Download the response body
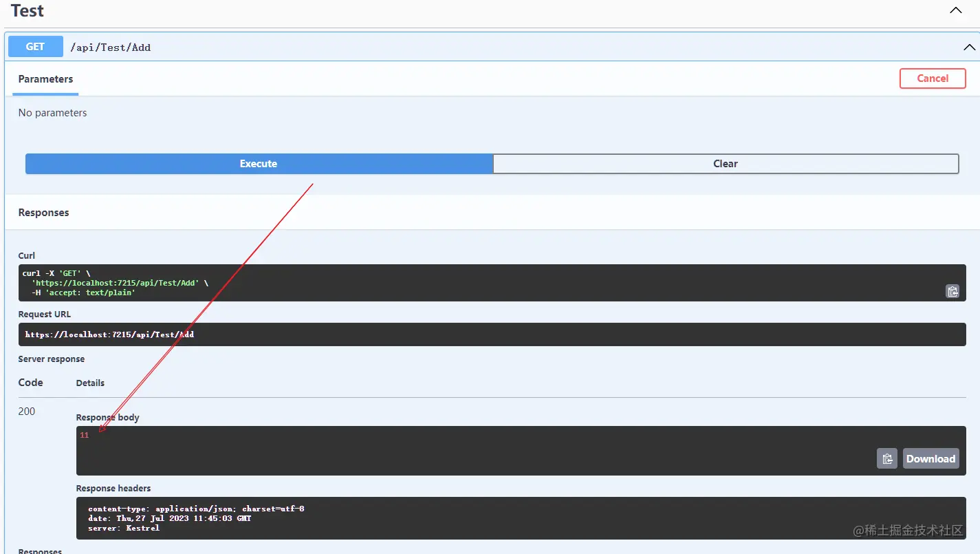Viewport: 980px width, 554px height. tap(930, 458)
